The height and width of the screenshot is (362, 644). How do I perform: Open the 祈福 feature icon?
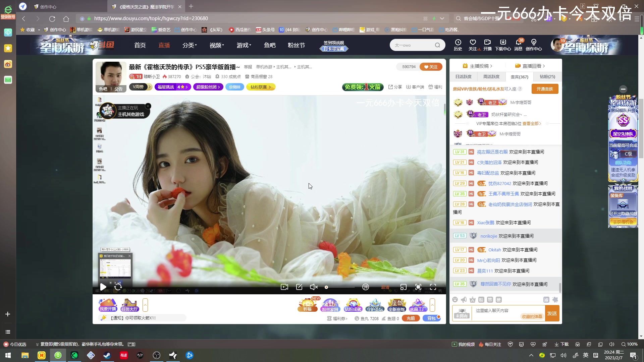(307, 304)
